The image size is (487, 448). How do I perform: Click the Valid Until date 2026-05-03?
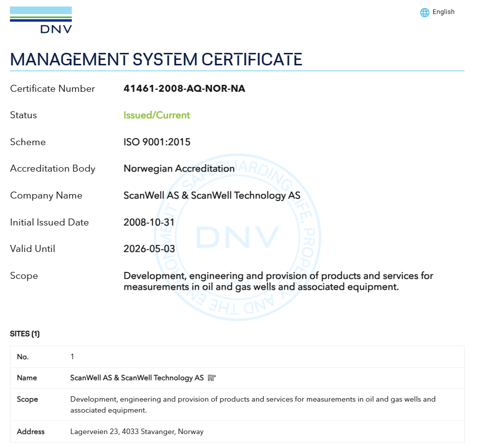pos(149,249)
